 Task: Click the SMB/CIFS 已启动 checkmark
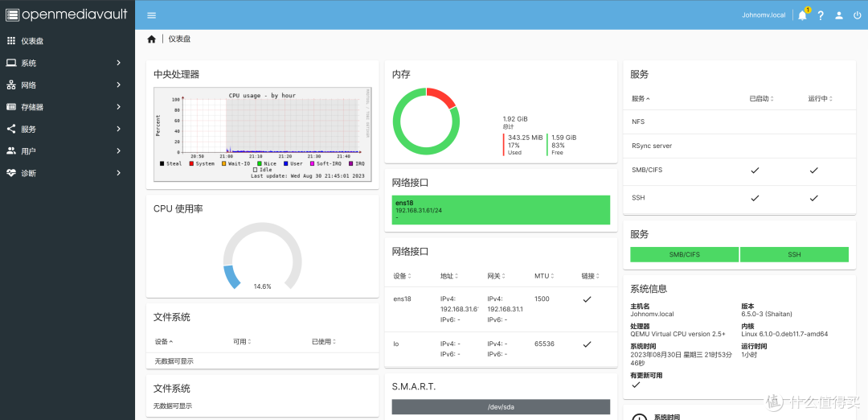[755, 170]
